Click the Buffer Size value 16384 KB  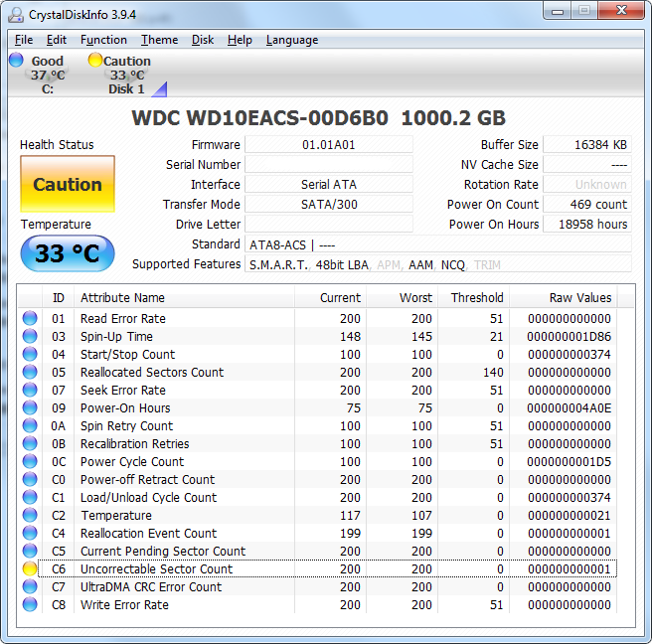[587, 145]
